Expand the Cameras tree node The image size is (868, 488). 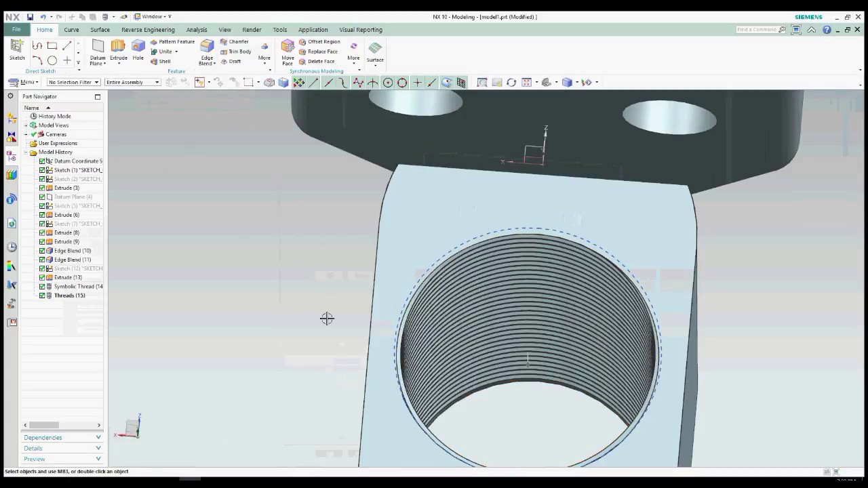[26, 134]
